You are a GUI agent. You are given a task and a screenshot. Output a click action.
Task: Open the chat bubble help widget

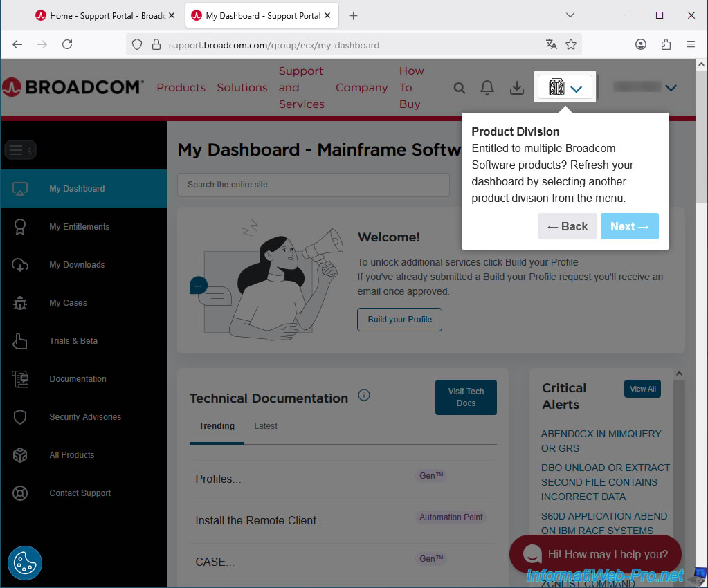pos(595,554)
